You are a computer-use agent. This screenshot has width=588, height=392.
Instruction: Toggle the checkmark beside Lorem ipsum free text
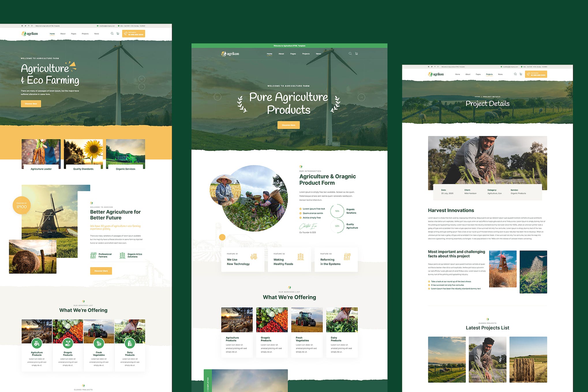[x=300, y=209]
